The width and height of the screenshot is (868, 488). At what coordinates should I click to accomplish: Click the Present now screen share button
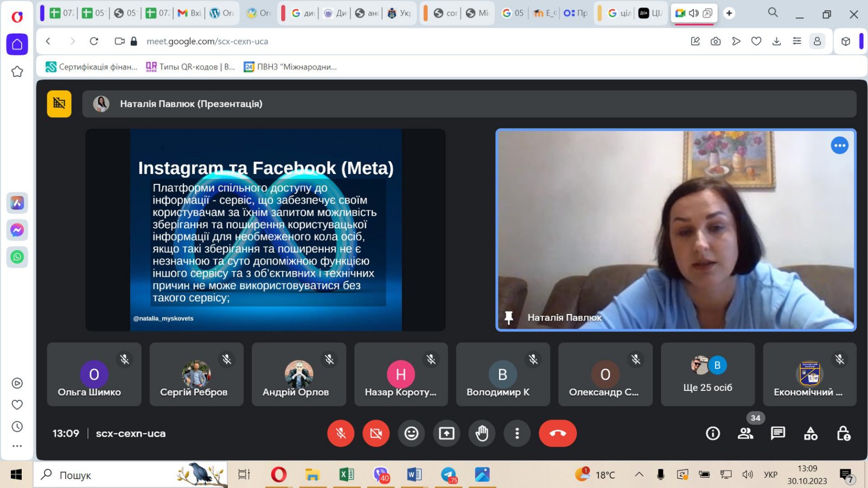point(446,433)
